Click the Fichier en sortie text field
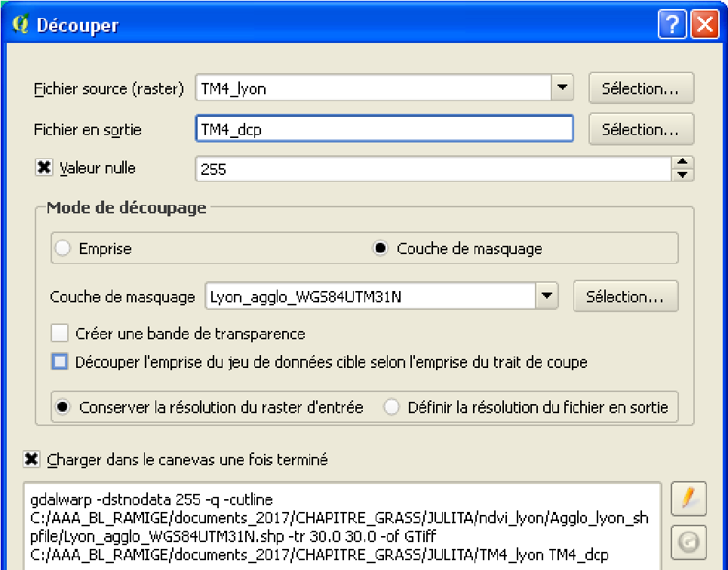The width and height of the screenshot is (728, 570). (385, 129)
